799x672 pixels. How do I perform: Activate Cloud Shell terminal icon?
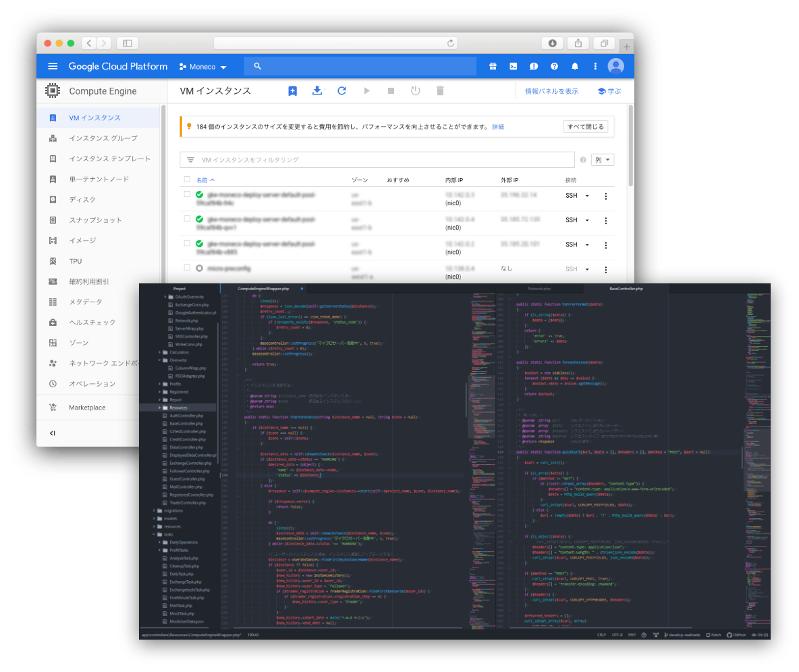pyautogui.click(x=513, y=66)
